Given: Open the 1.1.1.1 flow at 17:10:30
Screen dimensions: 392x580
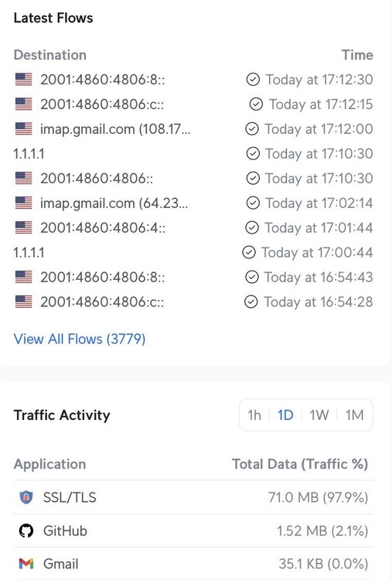Looking at the screenshot, I should [x=193, y=154].
